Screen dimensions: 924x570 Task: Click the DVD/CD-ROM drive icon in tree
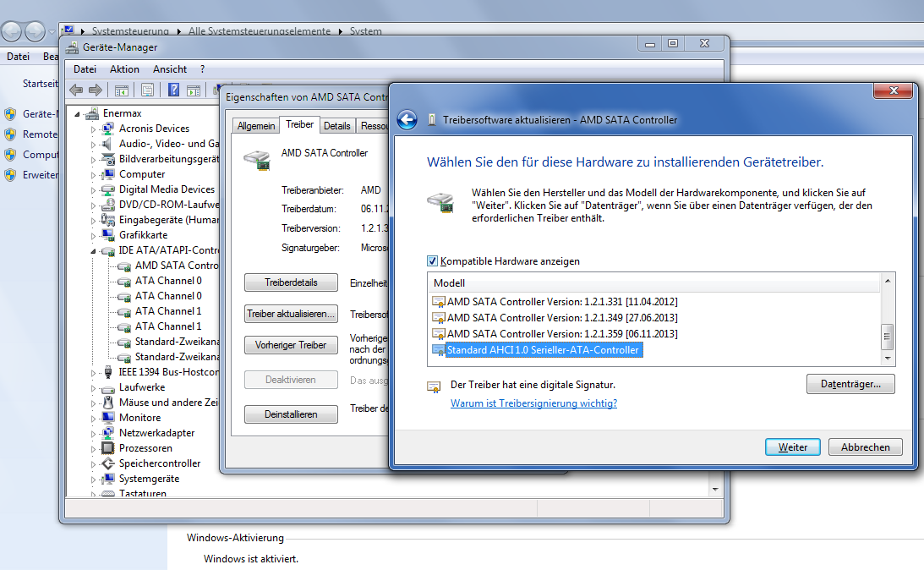[x=108, y=205]
